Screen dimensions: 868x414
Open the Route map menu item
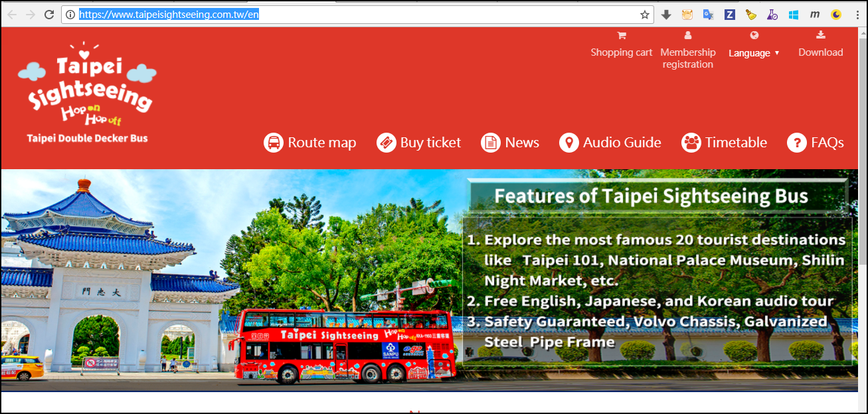pyautogui.click(x=310, y=143)
